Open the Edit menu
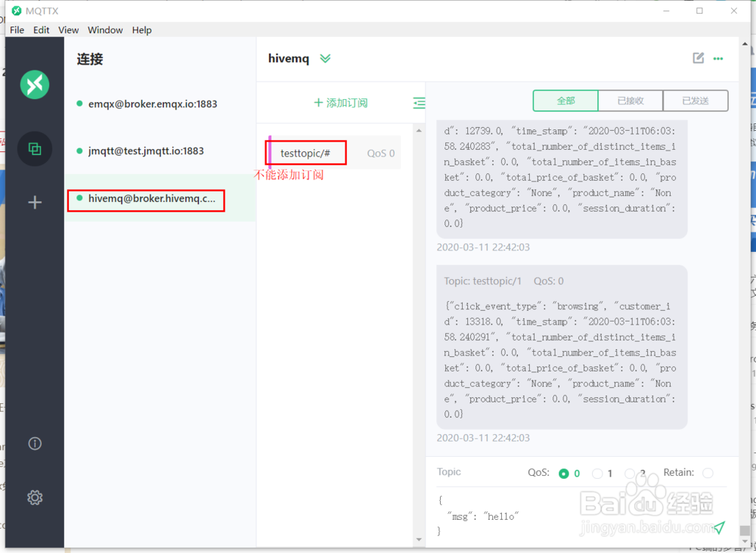Screen dimensions: 756x553 (41, 30)
